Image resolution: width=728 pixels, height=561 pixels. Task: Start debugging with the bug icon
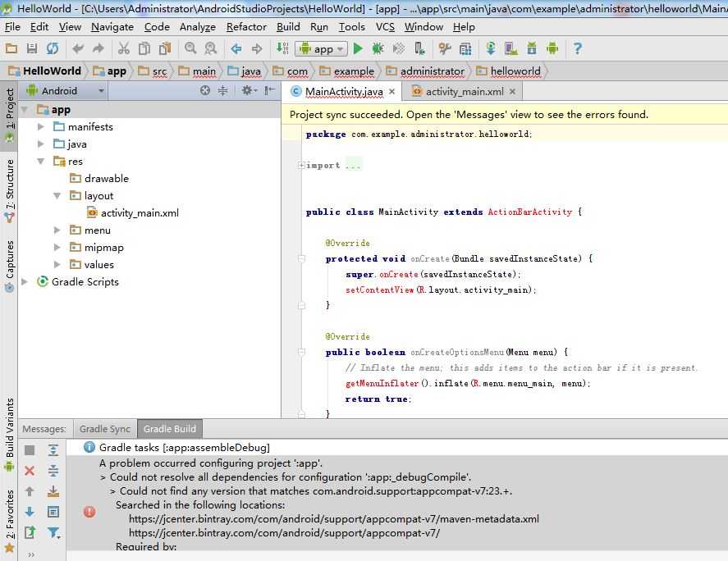coord(378,48)
